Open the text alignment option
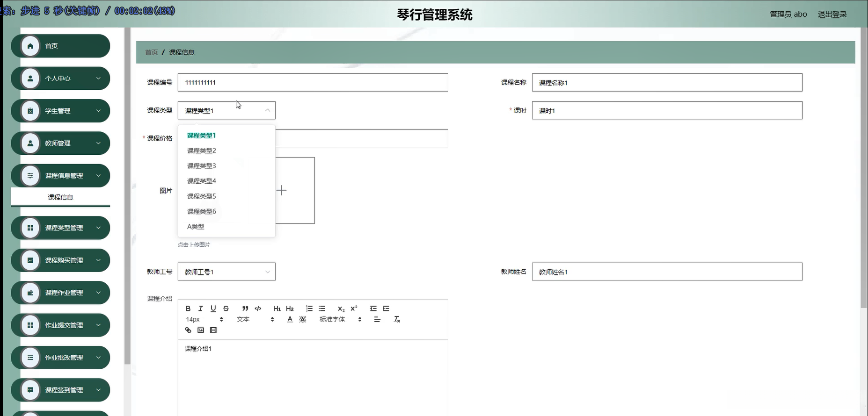Image resolution: width=868 pixels, height=416 pixels. 377,319
